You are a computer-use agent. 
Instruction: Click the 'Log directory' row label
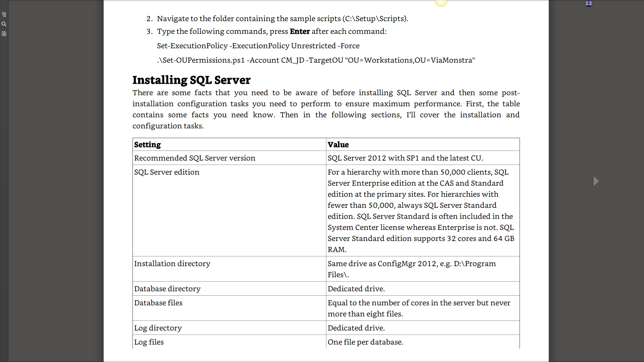158,328
